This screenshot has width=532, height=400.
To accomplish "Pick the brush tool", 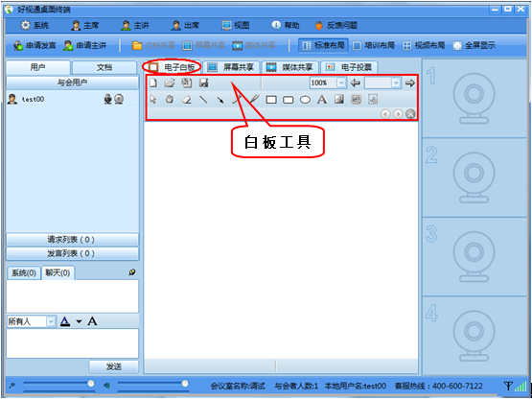I will pos(254,99).
